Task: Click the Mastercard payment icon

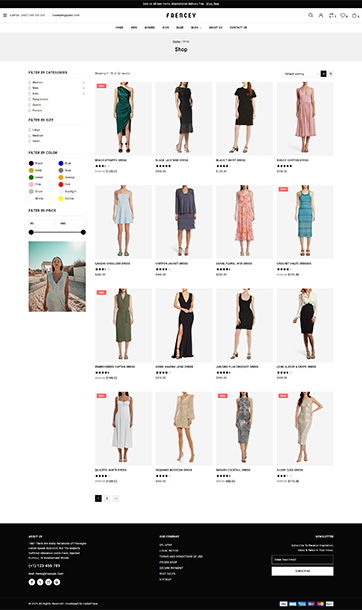Action: [x=320, y=603]
